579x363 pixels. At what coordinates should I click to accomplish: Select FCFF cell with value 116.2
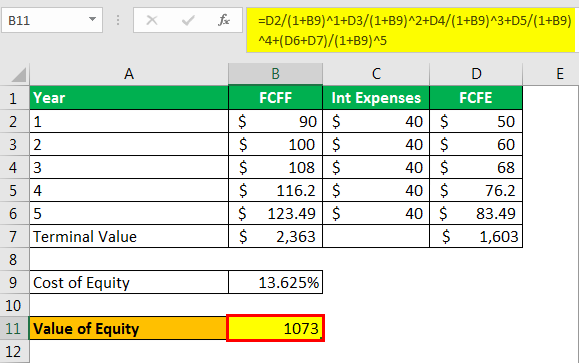coord(275,191)
